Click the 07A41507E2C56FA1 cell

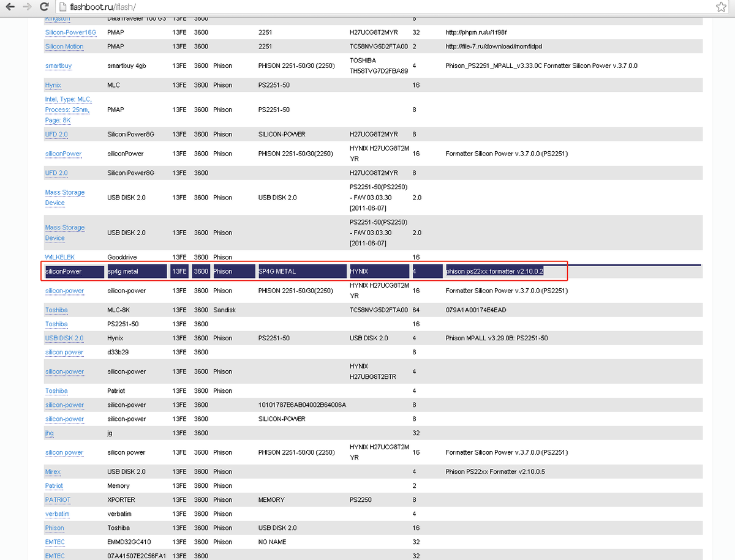(137, 556)
